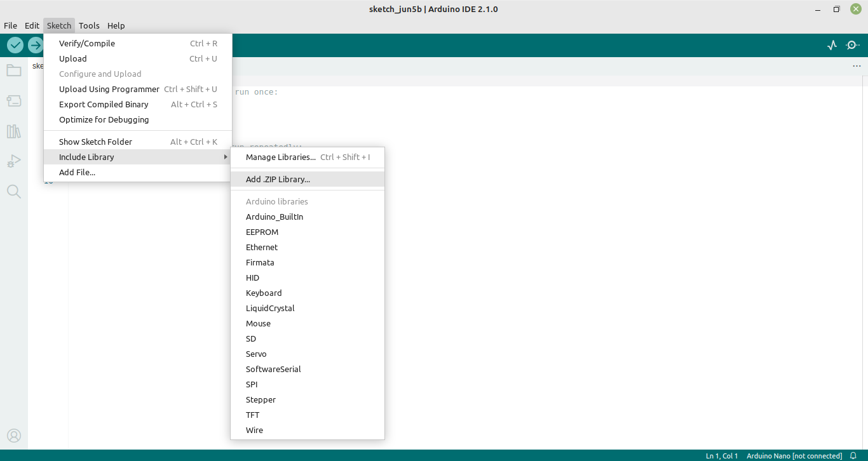Open the Serial Plotter icon

pos(832,45)
